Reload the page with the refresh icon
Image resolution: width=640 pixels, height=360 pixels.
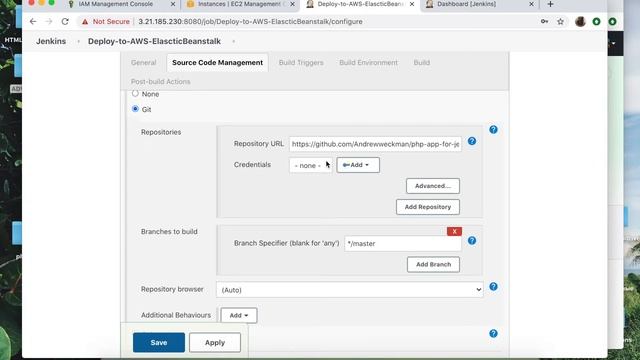pyautogui.click(x=65, y=22)
